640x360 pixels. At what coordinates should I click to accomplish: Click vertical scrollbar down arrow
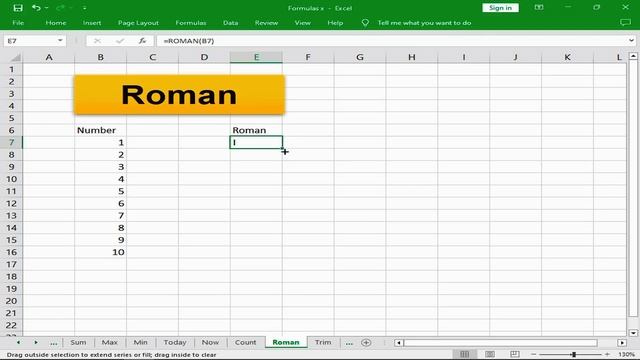633,333
